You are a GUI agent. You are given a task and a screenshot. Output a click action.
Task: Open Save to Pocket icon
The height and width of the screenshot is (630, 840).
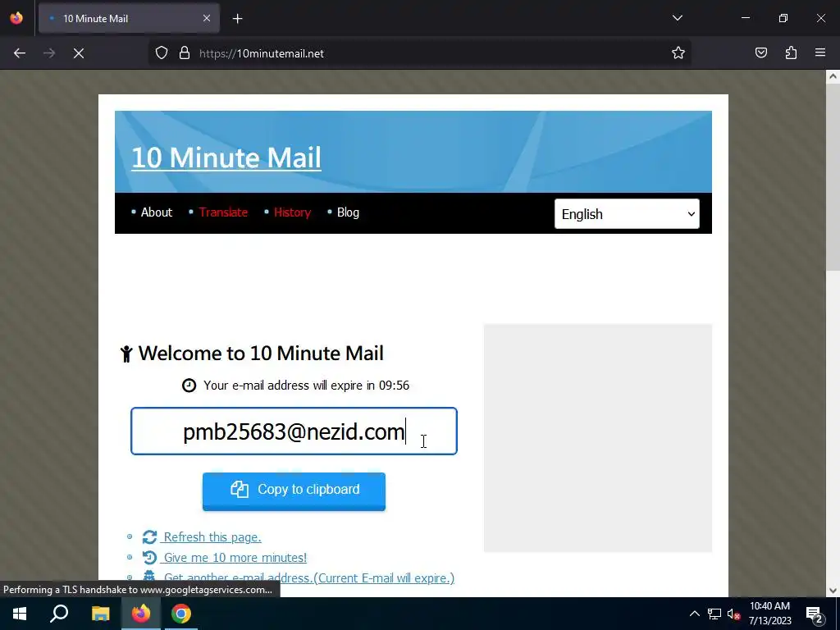pos(760,52)
